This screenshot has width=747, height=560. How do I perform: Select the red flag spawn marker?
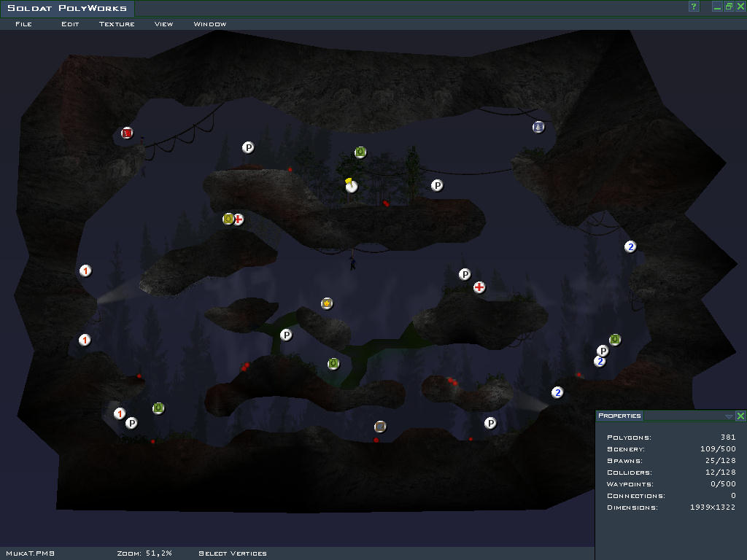click(x=127, y=133)
